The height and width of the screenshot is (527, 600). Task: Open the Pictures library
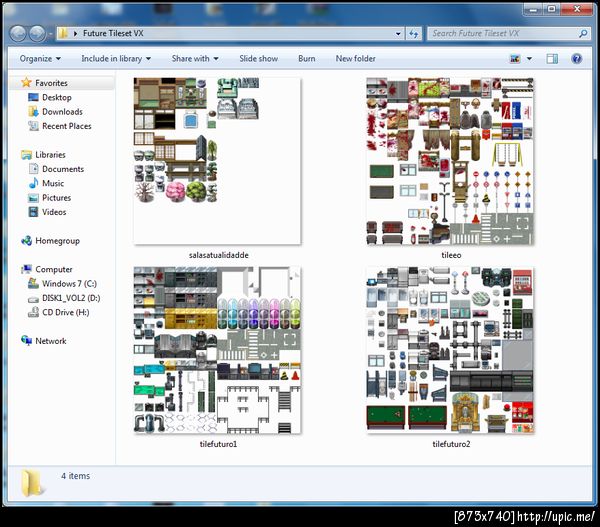[x=56, y=198]
